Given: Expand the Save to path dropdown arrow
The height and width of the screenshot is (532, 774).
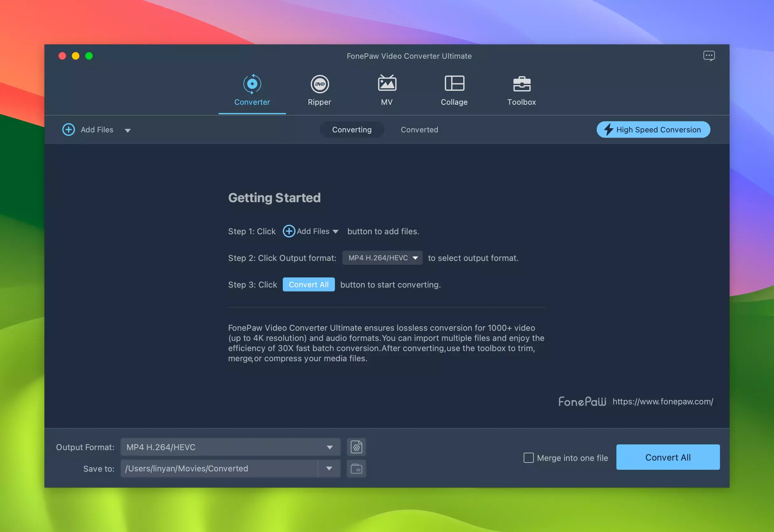Looking at the screenshot, I should tap(329, 469).
